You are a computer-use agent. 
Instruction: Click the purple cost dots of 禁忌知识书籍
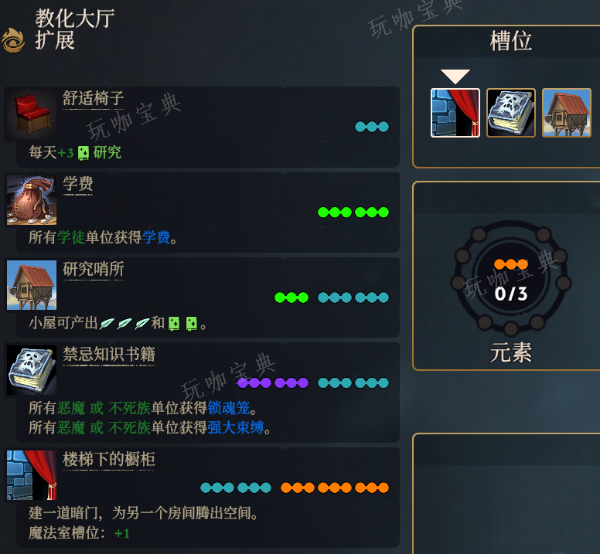pyautogui.click(x=273, y=383)
